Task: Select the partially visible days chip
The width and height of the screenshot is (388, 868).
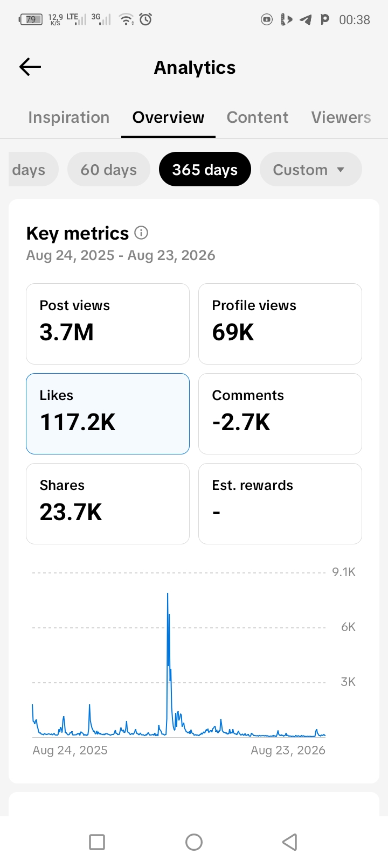Action: tap(32, 170)
